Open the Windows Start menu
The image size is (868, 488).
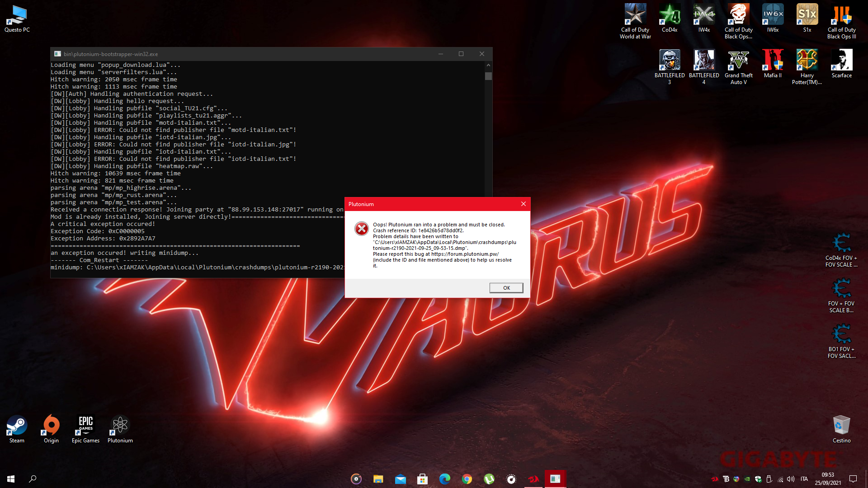11,479
